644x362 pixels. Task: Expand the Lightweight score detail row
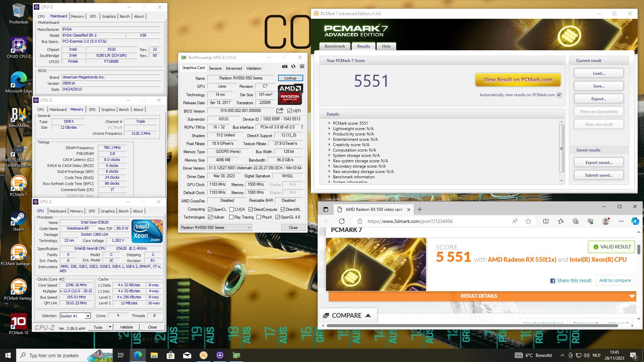click(x=329, y=129)
